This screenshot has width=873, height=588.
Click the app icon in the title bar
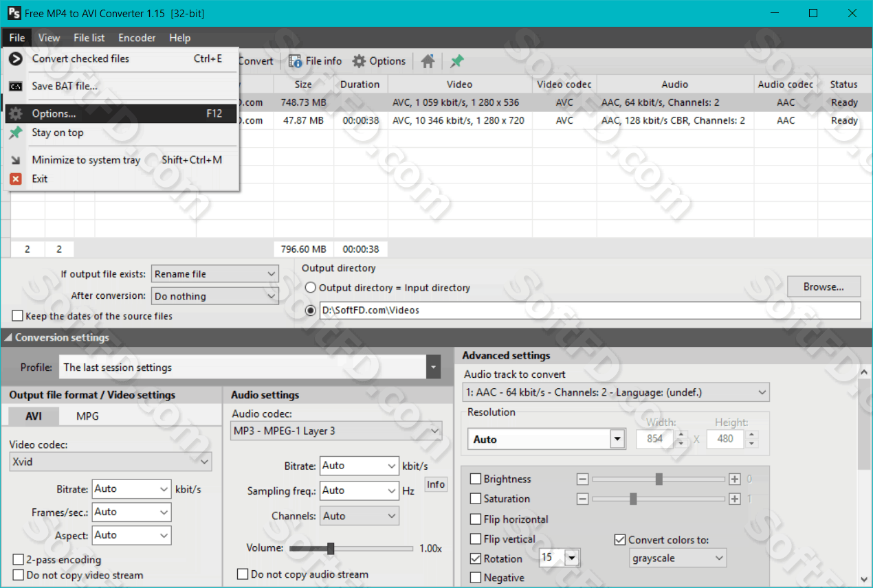14,13
